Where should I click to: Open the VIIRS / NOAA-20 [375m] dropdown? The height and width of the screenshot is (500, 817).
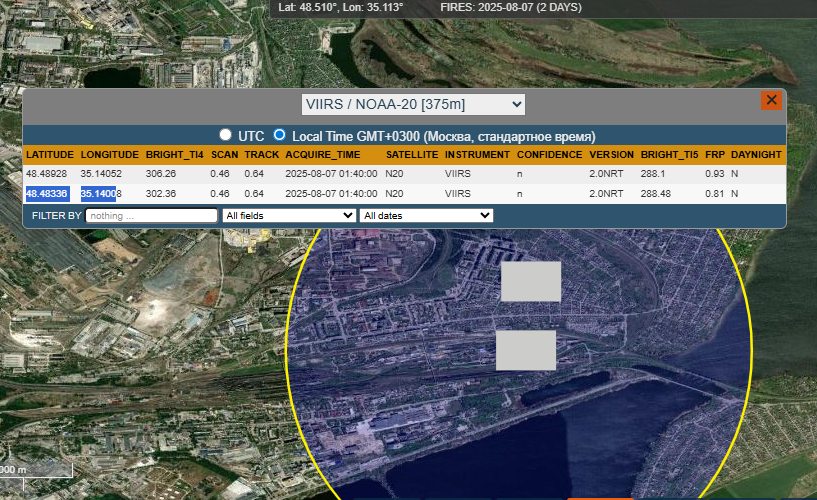click(413, 104)
